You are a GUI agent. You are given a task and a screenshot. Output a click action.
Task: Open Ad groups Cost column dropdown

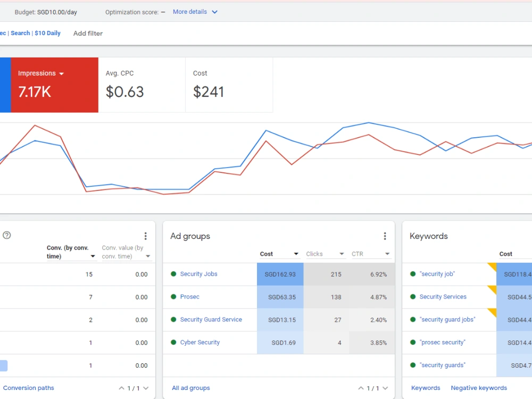tap(296, 254)
